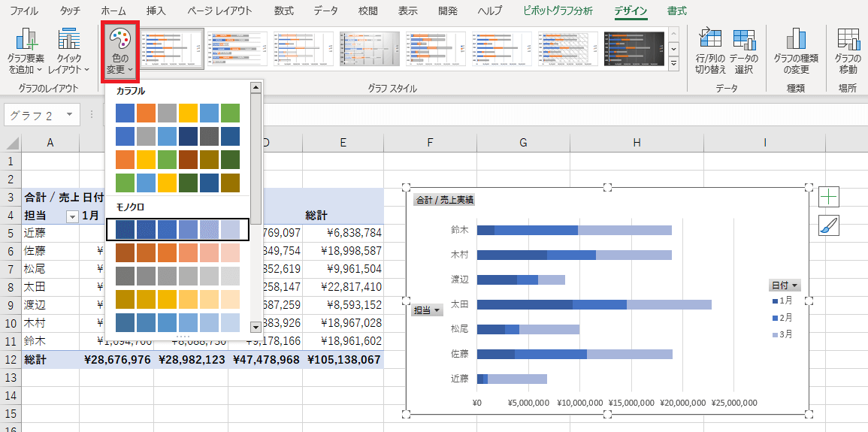This screenshot has height=432, width=868.
Task: Expand the 日付 legend filter dropdown
Action: point(784,285)
